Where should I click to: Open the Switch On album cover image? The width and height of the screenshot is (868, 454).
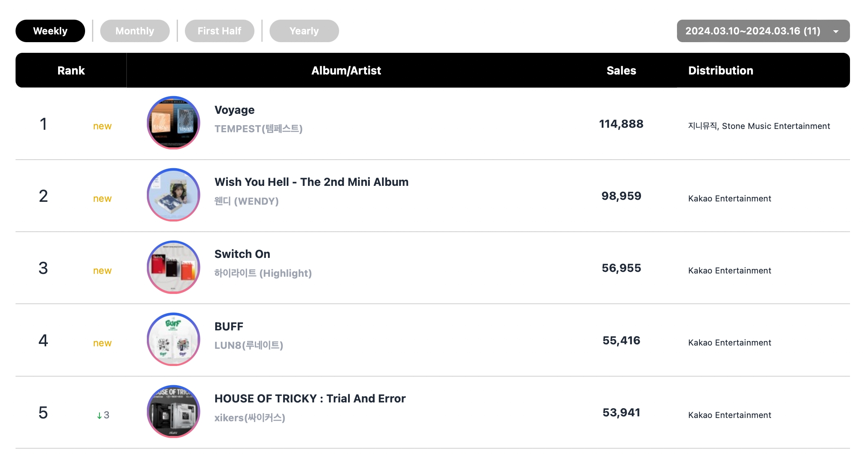173,267
